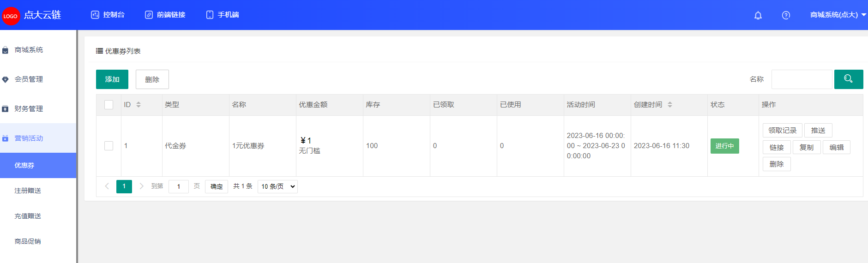Image resolution: width=868 pixels, height=263 pixels.
Task: Click the 推送 button
Action: [x=818, y=131]
